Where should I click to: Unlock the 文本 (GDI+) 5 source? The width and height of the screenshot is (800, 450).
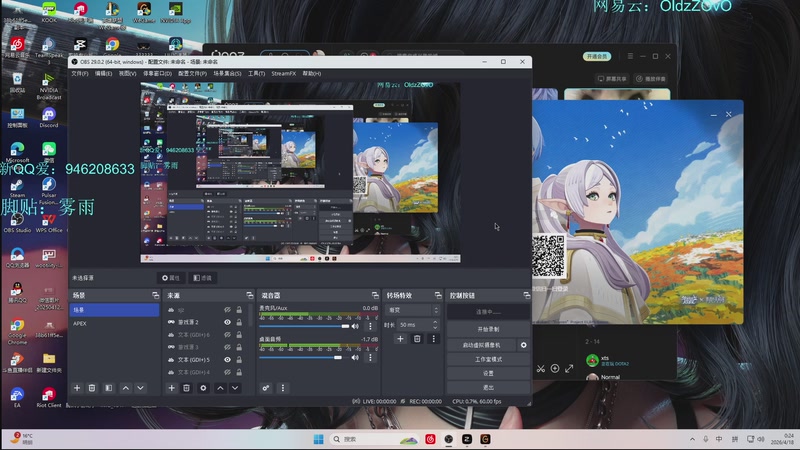pos(239,360)
